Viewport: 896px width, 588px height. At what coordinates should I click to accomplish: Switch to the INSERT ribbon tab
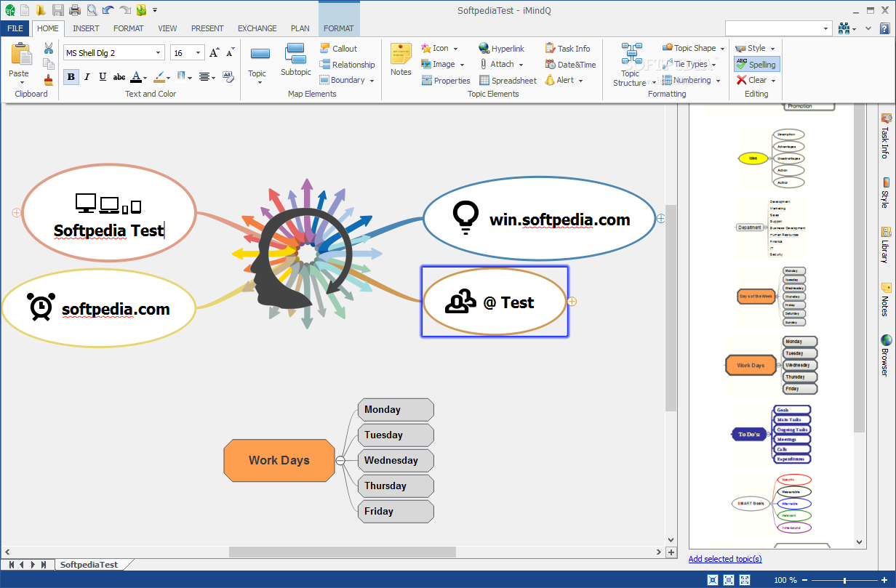[86, 28]
